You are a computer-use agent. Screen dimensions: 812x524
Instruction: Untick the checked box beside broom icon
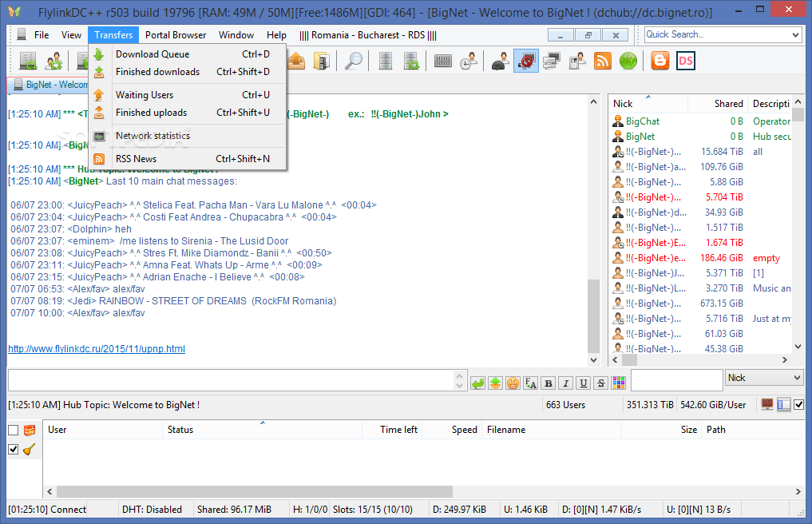pos(14,450)
